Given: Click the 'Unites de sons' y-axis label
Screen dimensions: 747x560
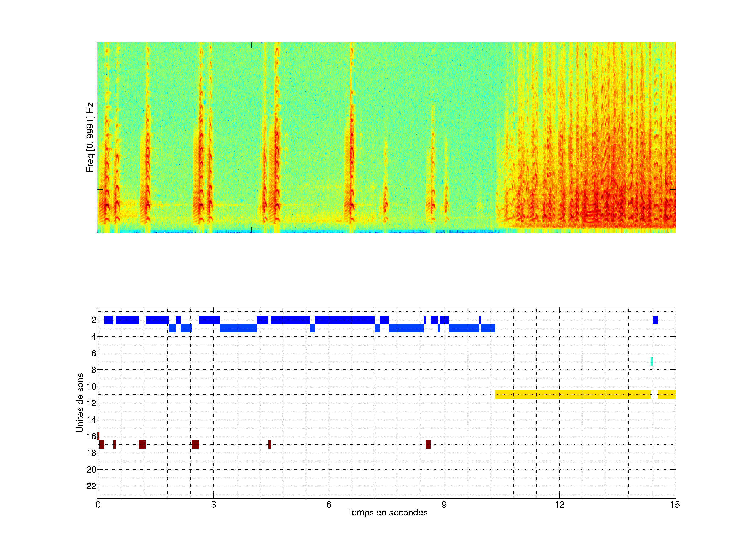Looking at the screenshot, I should [80, 402].
